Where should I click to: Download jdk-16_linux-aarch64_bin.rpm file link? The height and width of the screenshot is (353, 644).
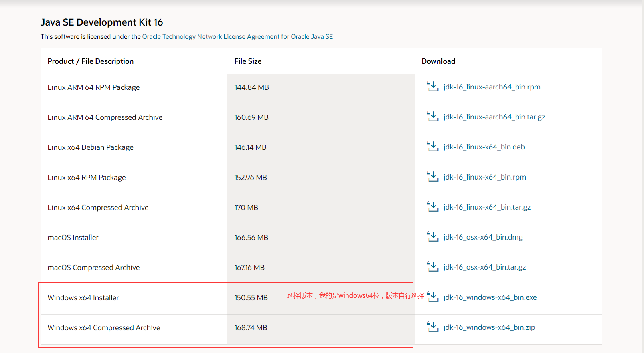492,87
